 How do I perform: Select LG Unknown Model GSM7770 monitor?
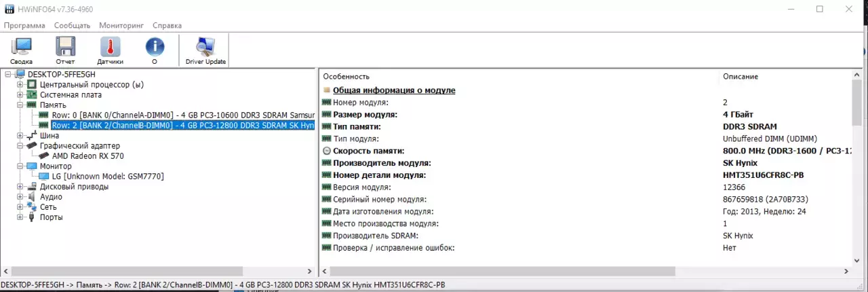click(x=107, y=176)
